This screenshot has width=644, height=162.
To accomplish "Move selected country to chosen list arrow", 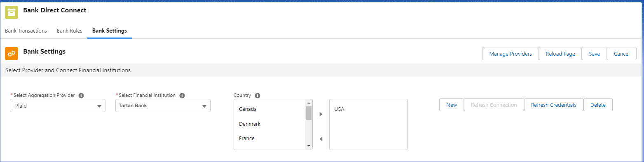I will click(x=321, y=114).
